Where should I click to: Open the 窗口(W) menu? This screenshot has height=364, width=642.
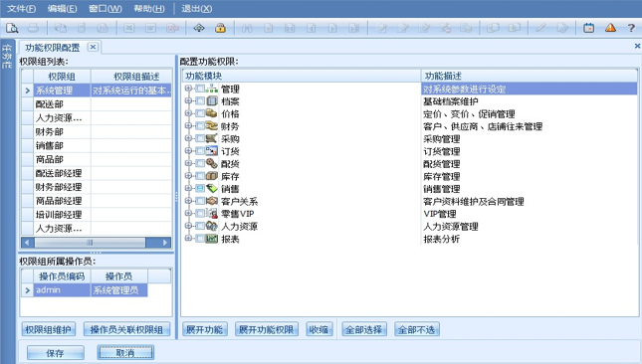(x=106, y=8)
